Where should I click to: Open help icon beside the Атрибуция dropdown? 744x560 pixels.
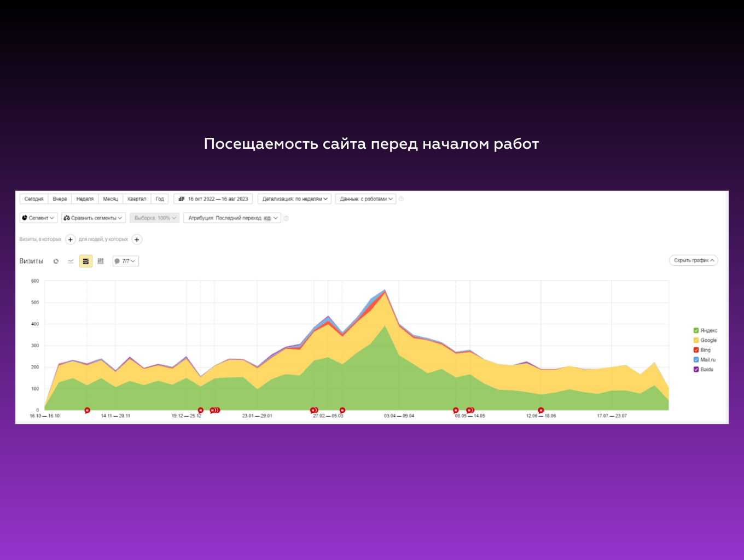pyautogui.click(x=286, y=218)
